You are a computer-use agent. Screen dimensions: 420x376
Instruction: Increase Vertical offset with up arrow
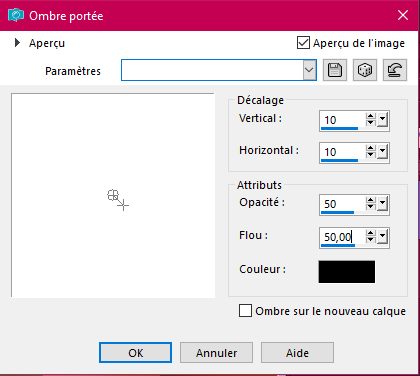[x=370, y=117]
